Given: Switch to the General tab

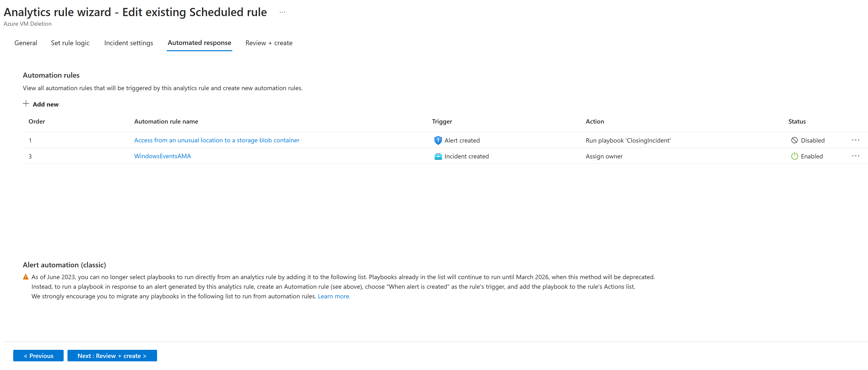Looking at the screenshot, I should [x=26, y=43].
